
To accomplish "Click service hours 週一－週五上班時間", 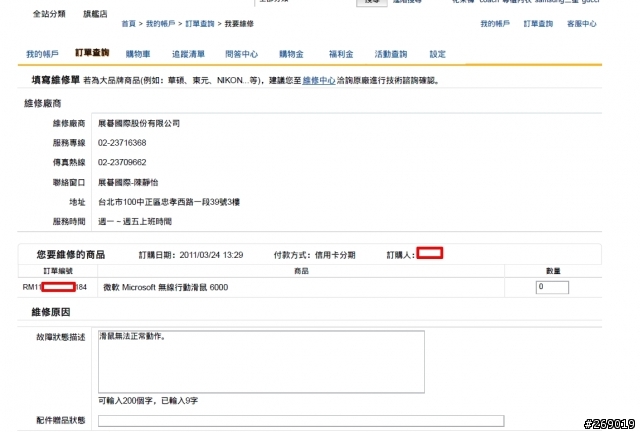I will (135, 222).
